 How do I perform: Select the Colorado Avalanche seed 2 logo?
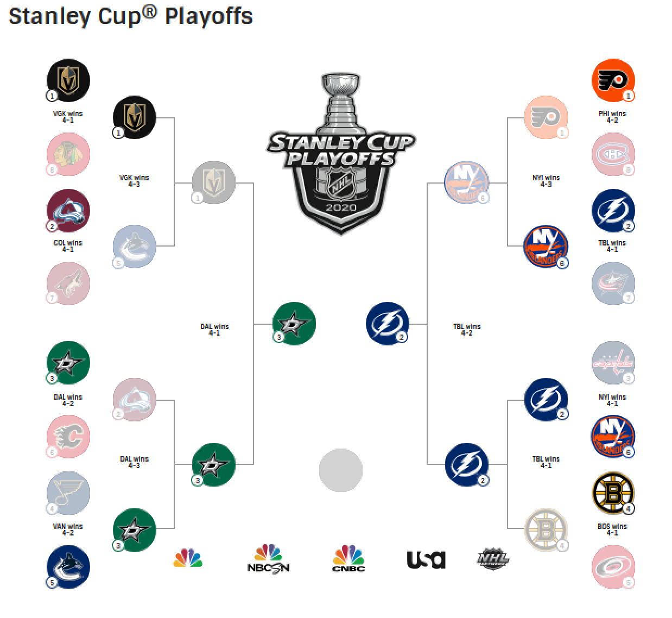tap(68, 211)
